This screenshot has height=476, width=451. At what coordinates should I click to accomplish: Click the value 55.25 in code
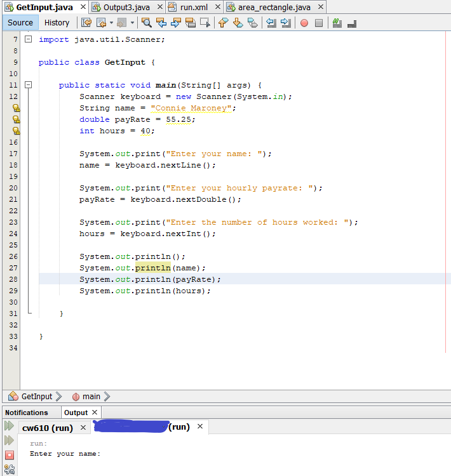click(x=178, y=119)
